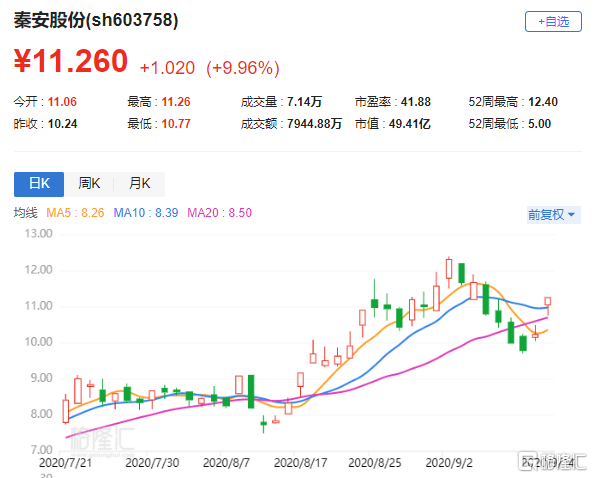Click the 市值 market cap 49.41亿
Image resolution: width=593 pixels, height=478 pixels.
click(410, 124)
